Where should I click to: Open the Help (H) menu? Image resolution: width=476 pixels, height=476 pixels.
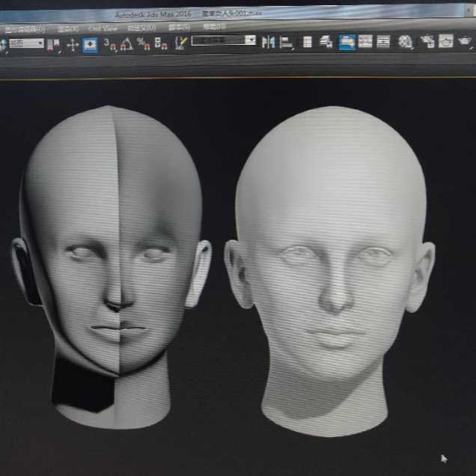coord(214,27)
